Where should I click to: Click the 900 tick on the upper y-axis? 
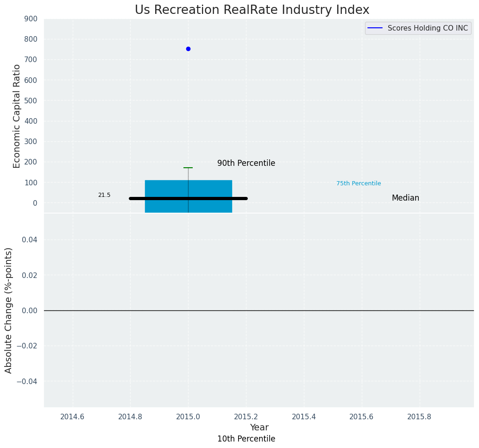tap(32, 19)
